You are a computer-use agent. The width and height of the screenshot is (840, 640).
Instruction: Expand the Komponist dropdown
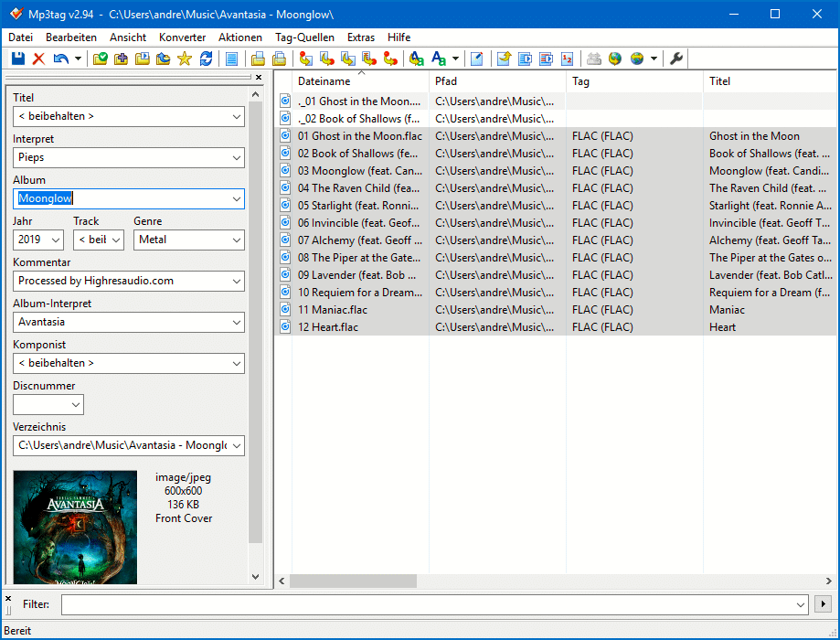[x=236, y=363]
